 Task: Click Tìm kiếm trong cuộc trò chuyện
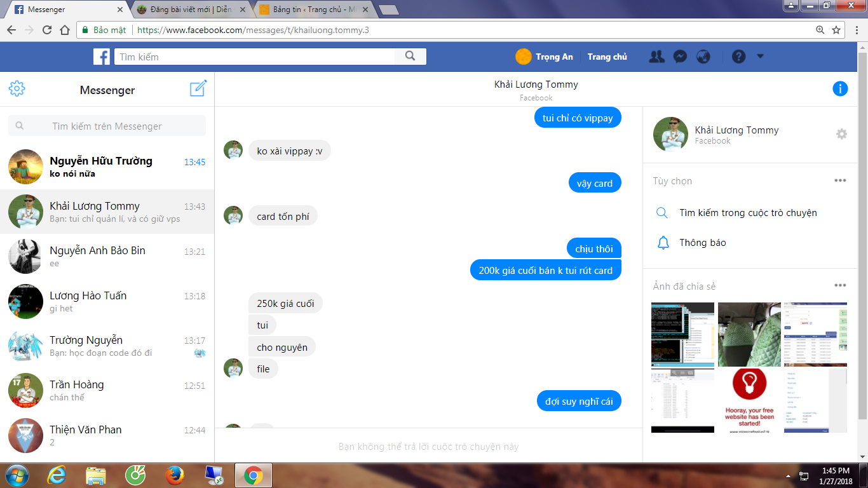(x=748, y=213)
